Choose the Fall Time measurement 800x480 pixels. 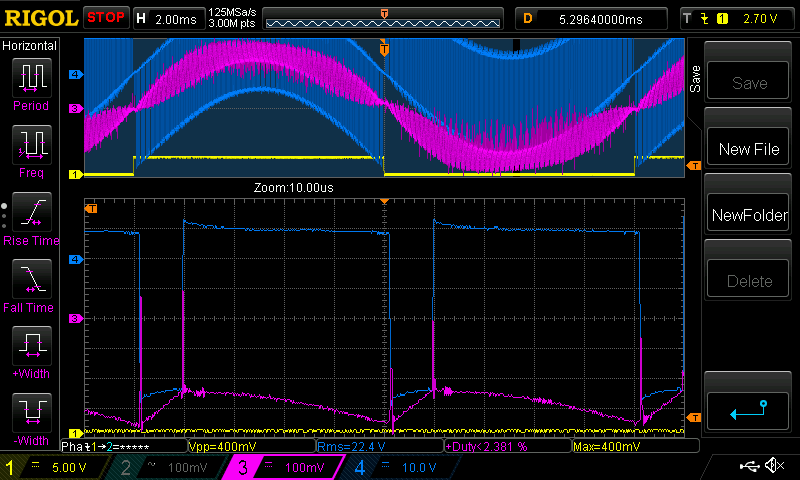click(x=31, y=284)
